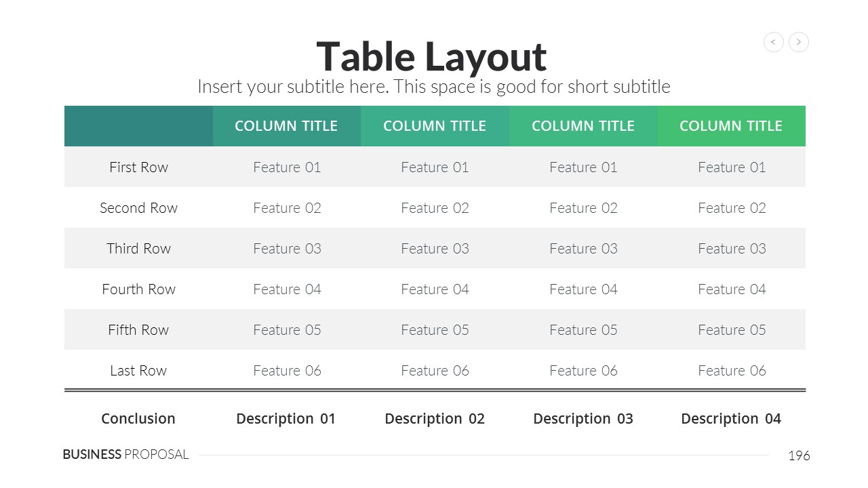868x488 pixels.
Task: Click the previous slide arrow icon
Action: click(774, 42)
